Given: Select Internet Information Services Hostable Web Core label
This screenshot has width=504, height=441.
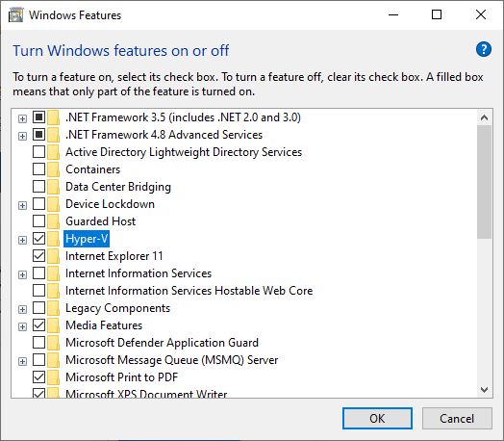Looking at the screenshot, I should 189,291.
